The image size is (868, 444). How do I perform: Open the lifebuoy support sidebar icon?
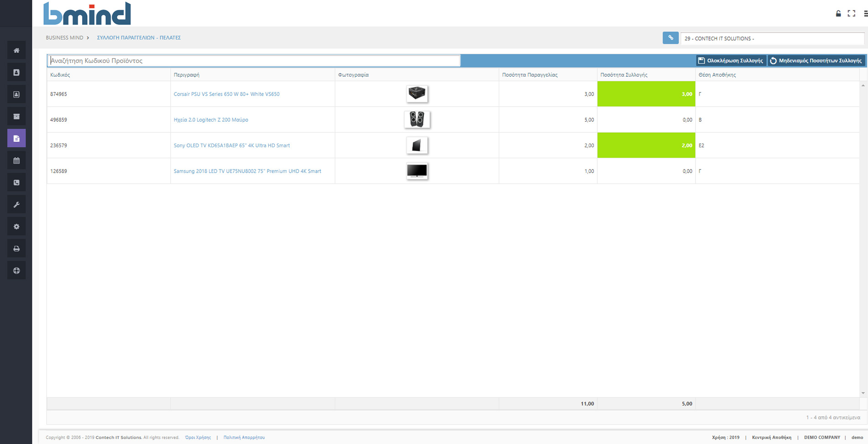[16, 270]
